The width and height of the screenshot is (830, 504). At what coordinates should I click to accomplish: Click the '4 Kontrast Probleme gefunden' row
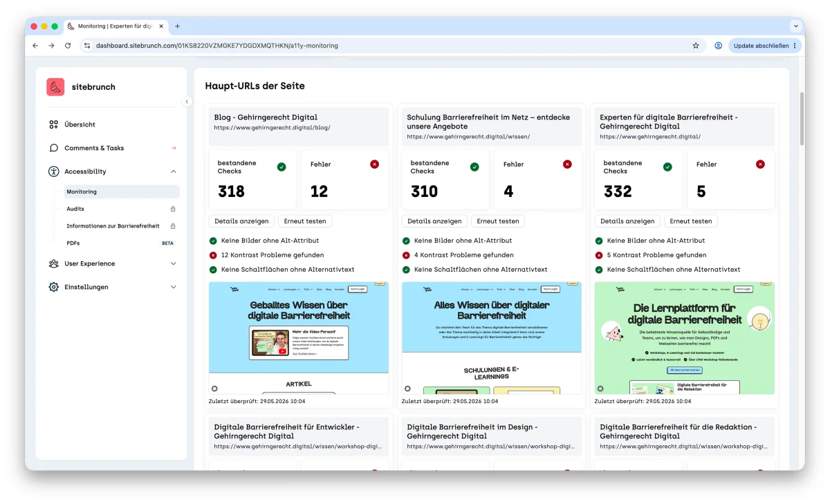pyautogui.click(x=457, y=255)
